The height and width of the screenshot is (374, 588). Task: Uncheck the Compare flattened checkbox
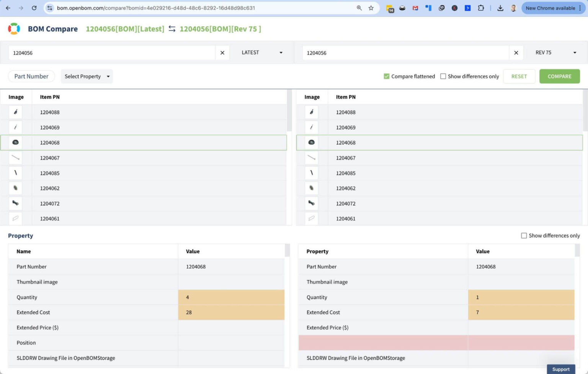387,76
